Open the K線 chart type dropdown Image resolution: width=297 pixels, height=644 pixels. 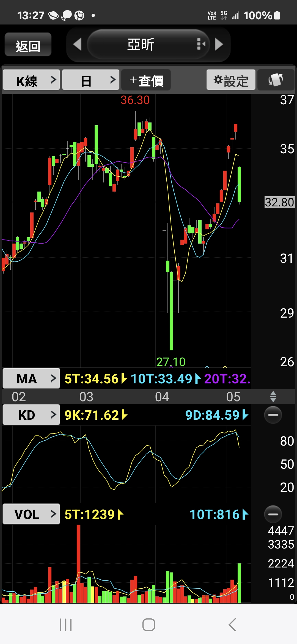click(31, 80)
